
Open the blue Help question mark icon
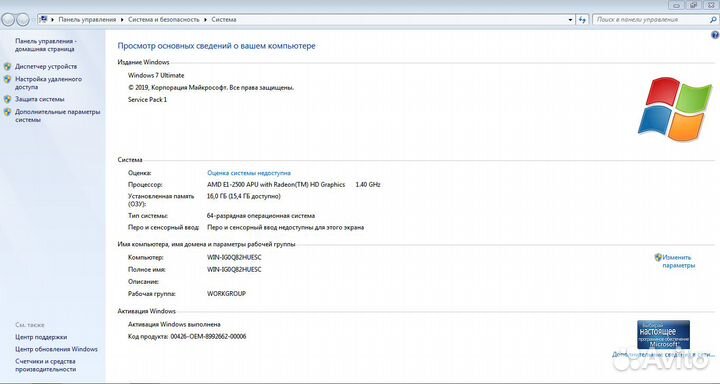714,35
